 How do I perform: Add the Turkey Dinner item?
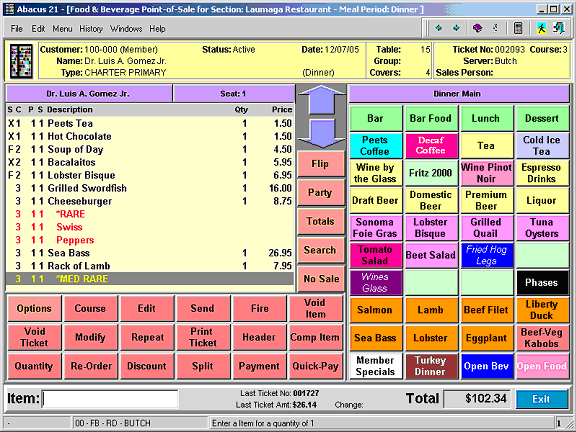431,366
